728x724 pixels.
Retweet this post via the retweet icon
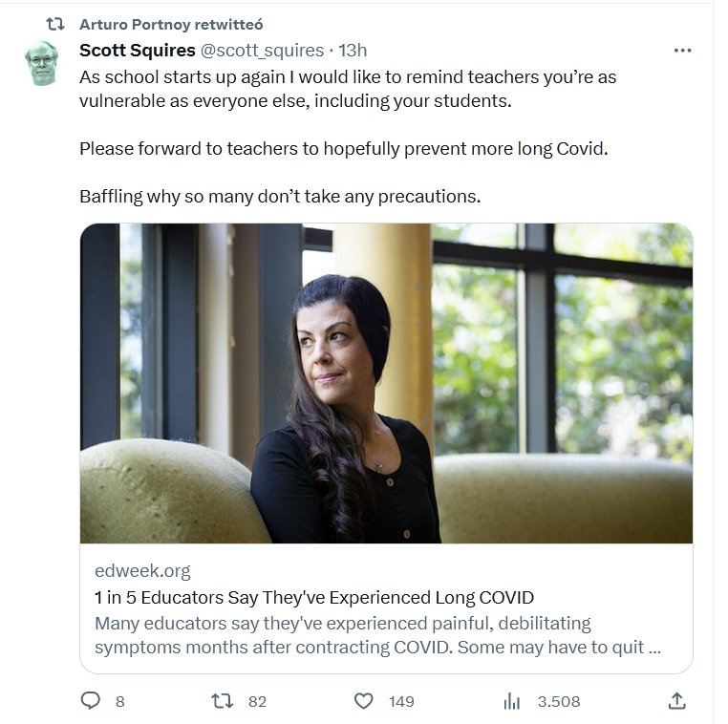click(x=222, y=701)
